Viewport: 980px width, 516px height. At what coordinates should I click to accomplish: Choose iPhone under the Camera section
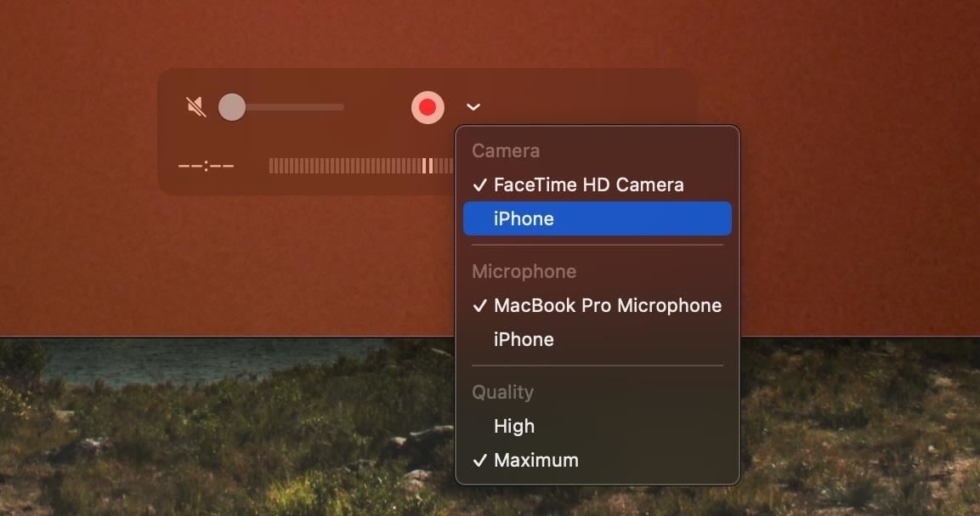pos(524,219)
